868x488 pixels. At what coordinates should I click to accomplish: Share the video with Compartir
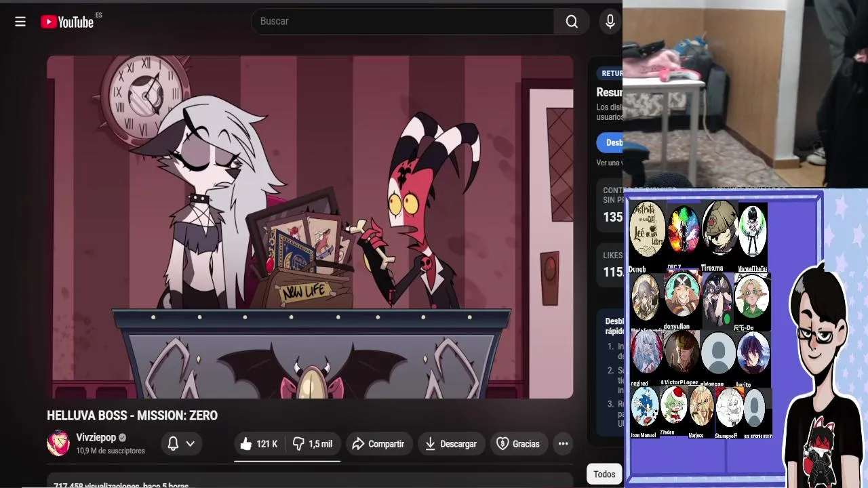[379, 444]
